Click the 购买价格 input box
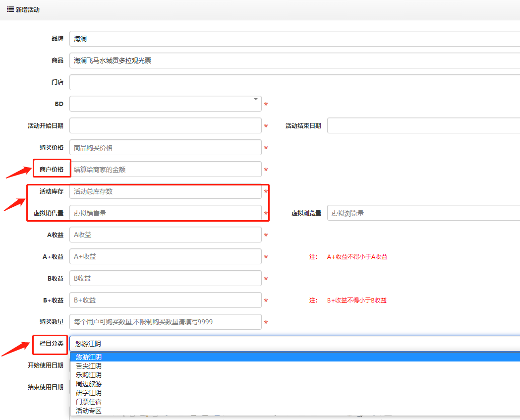The image size is (520, 420). [165, 148]
